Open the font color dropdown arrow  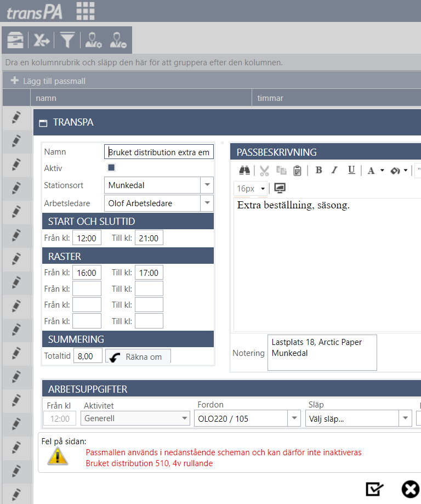coord(382,171)
